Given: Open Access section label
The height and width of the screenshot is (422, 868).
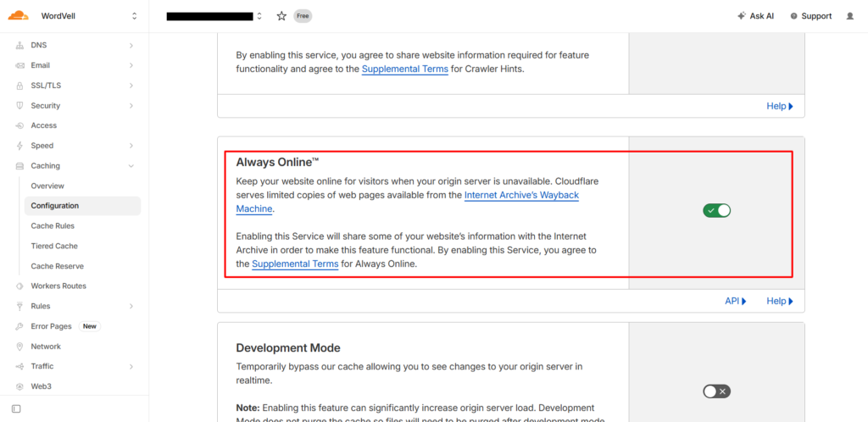Looking at the screenshot, I should [44, 125].
